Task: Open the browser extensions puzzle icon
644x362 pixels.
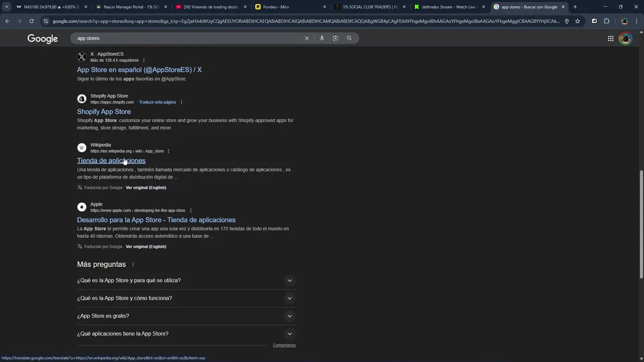Action: coord(606,21)
